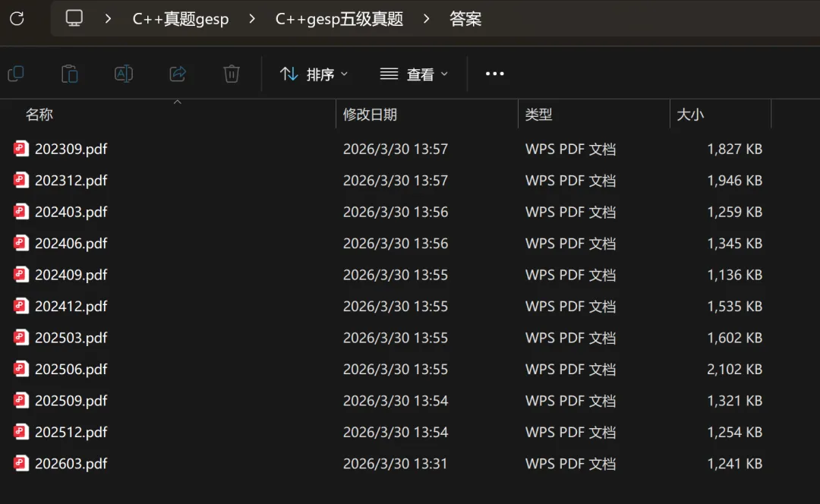Click the WPS PDF icon beside 202603.pdf
The image size is (820, 504).
click(x=20, y=463)
